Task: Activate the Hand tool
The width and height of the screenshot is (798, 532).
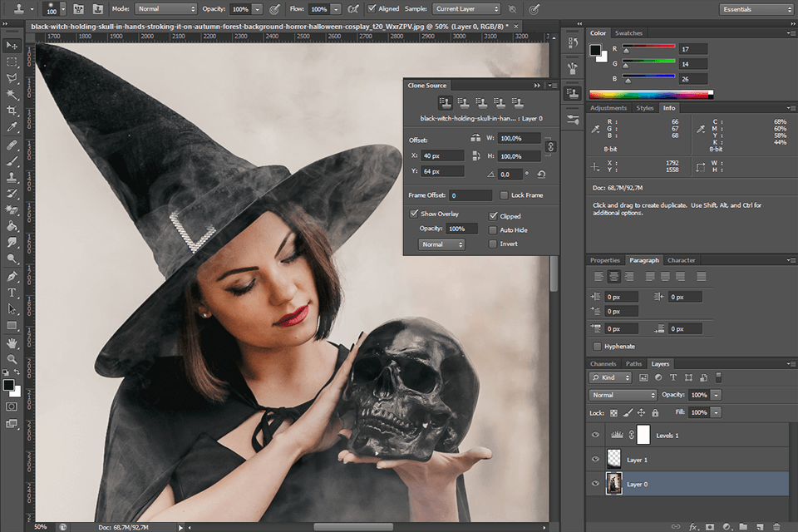Action: tap(12, 342)
